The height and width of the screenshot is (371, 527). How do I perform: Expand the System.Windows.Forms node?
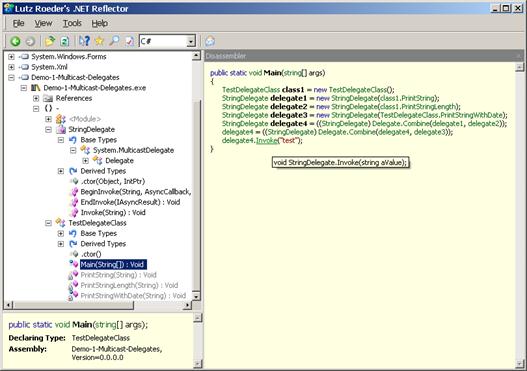11,56
